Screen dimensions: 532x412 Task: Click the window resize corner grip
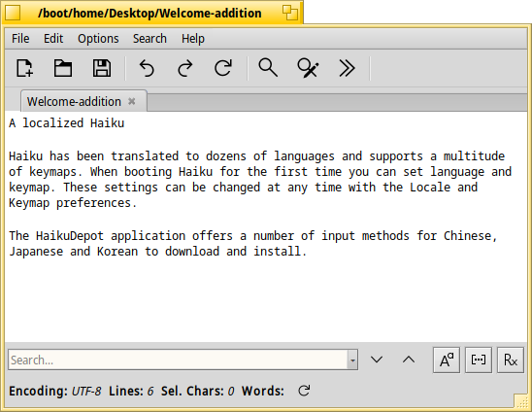(x=520, y=401)
